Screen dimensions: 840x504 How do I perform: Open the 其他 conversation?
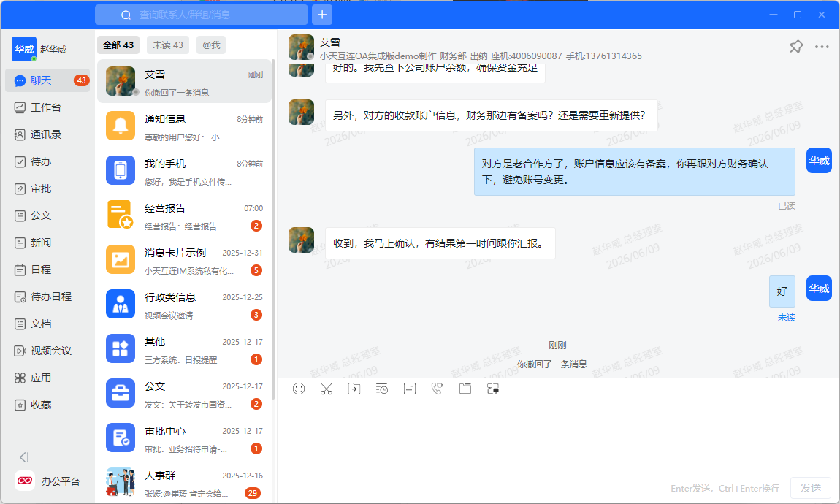(x=184, y=348)
